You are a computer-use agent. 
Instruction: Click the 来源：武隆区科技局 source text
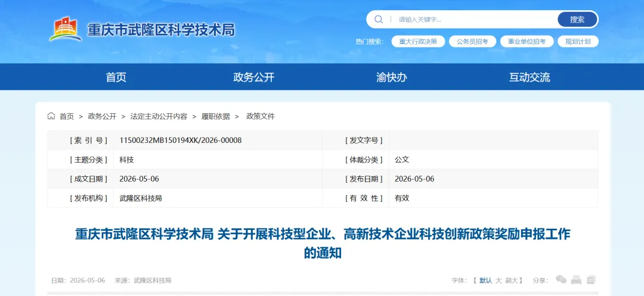(143, 281)
